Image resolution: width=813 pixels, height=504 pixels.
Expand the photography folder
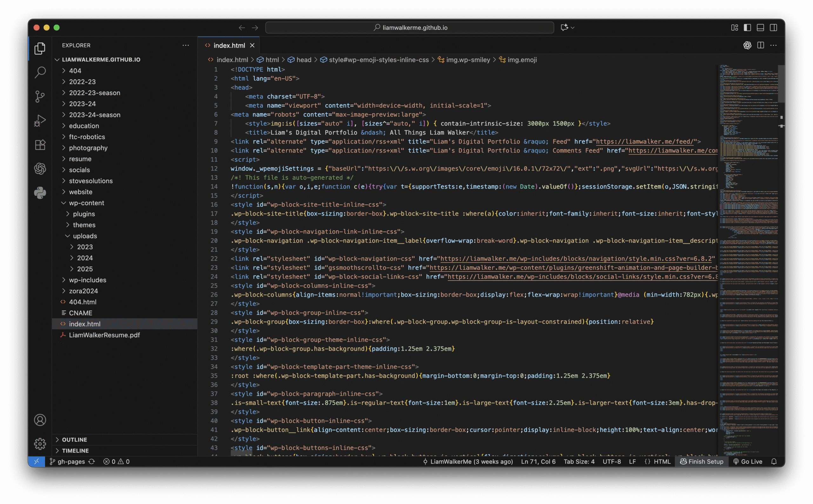point(88,148)
